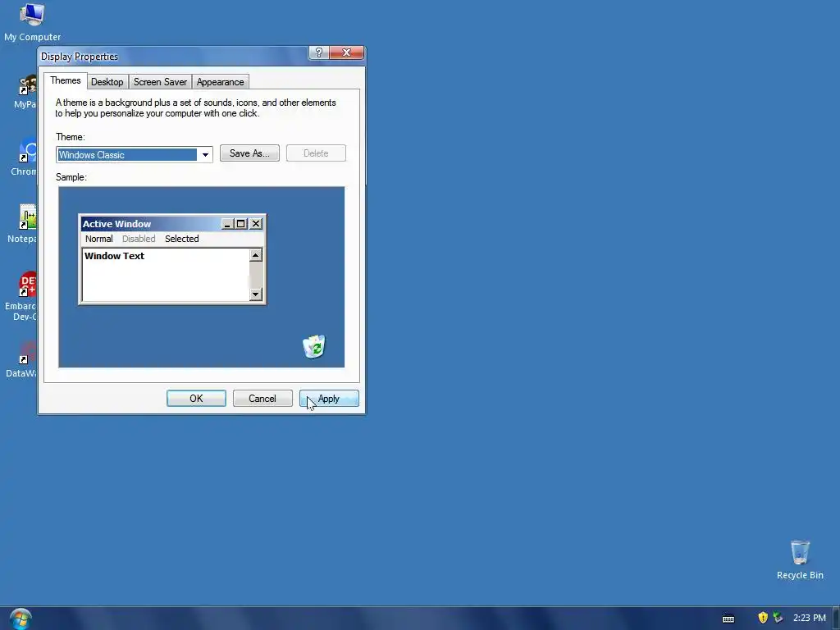Open the Windows Start orb
840x630 pixels.
pos(21,619)
